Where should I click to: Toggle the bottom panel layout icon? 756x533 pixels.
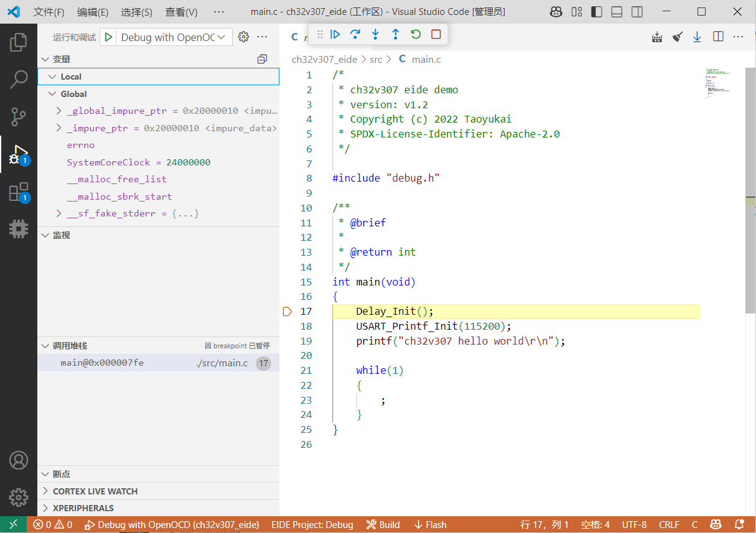pos(617,12)
